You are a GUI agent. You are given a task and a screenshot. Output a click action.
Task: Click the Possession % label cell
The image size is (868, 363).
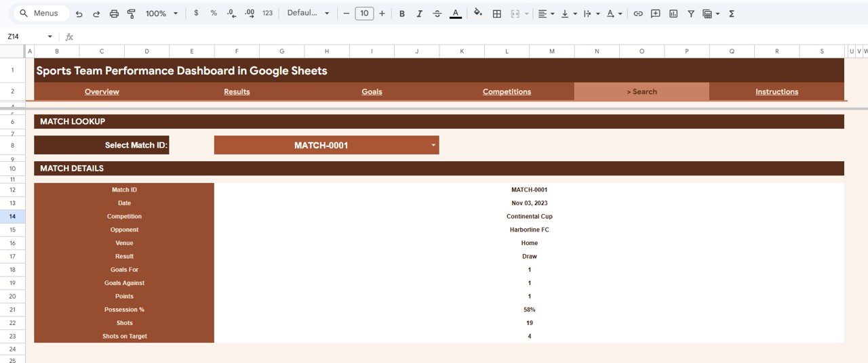124,309
